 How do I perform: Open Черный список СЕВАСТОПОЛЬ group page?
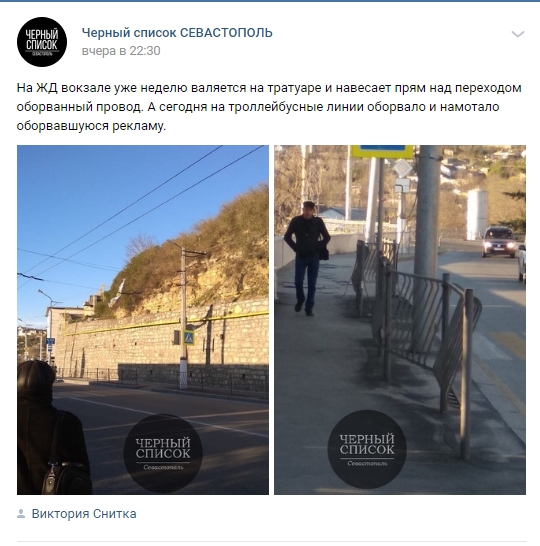point(177,33)
